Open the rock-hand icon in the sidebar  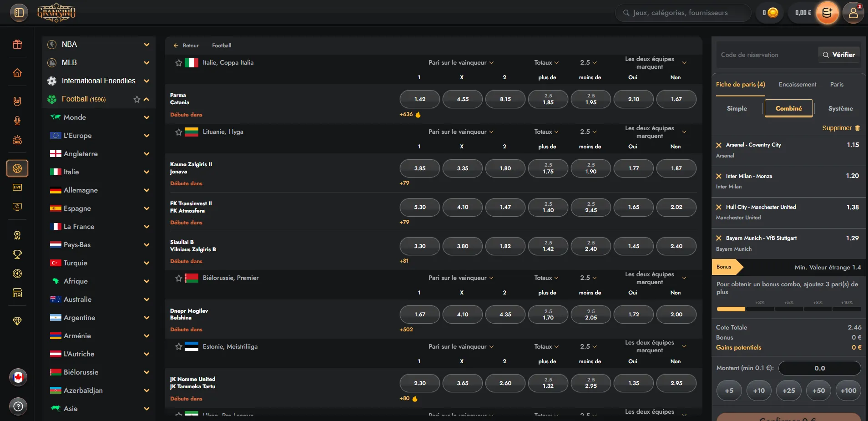coord(17,101)
